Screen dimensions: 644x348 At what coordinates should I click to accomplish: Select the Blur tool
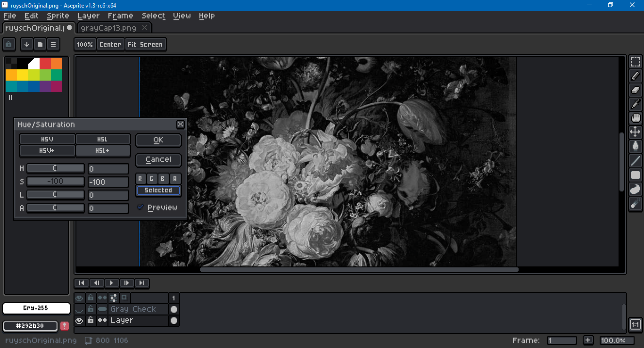(636, 203)
